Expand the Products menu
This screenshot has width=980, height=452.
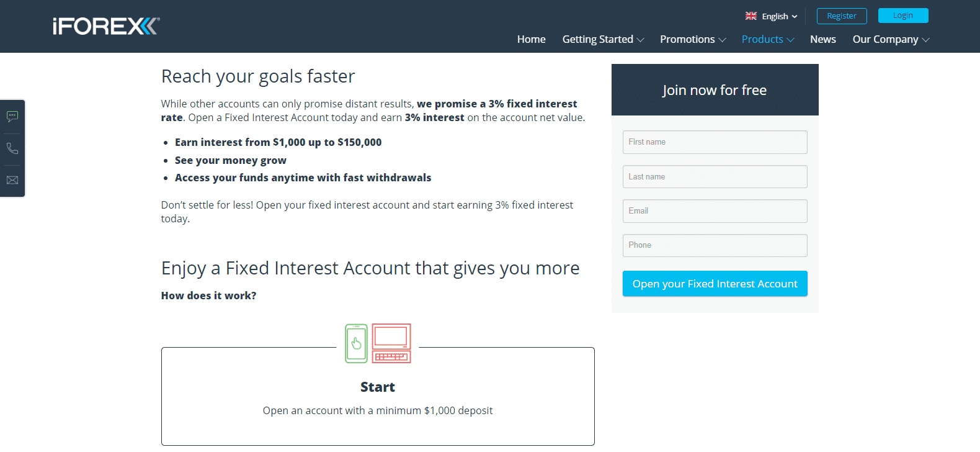pyautogui.click(x=768, y=39)
